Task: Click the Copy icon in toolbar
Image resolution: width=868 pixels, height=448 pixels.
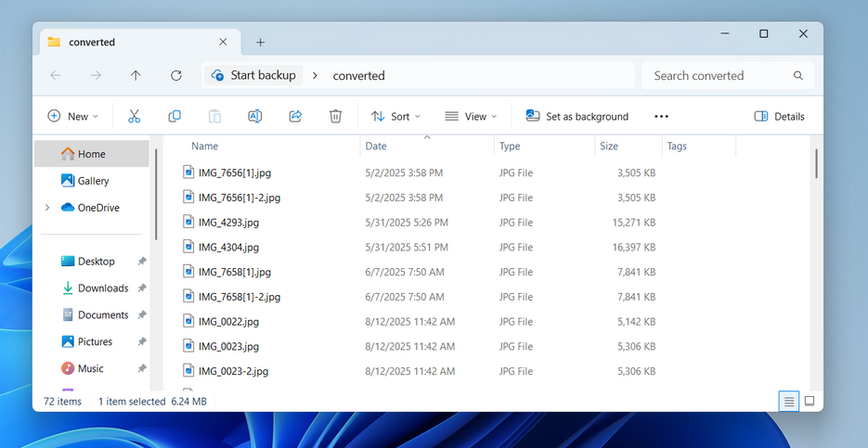Action: coord(175,116)
